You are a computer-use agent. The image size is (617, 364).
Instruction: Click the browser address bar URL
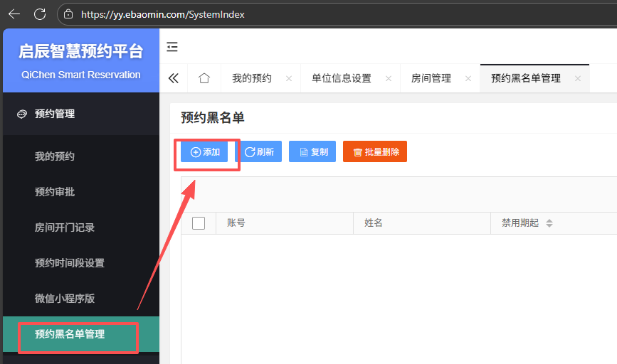tap(162, 14)
